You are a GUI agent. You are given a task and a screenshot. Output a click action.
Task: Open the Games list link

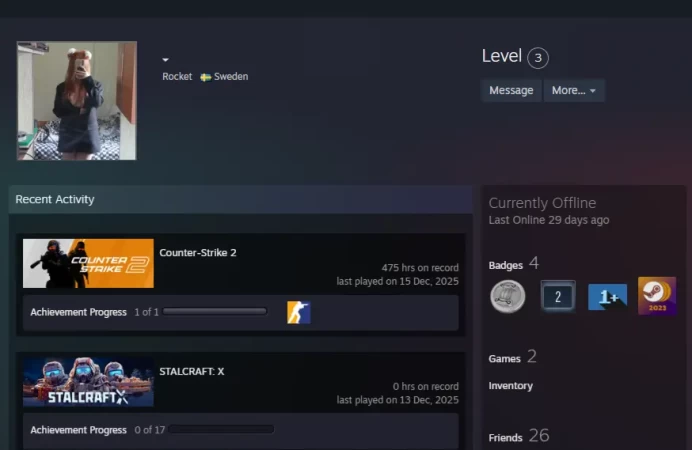tap(504, 359)
